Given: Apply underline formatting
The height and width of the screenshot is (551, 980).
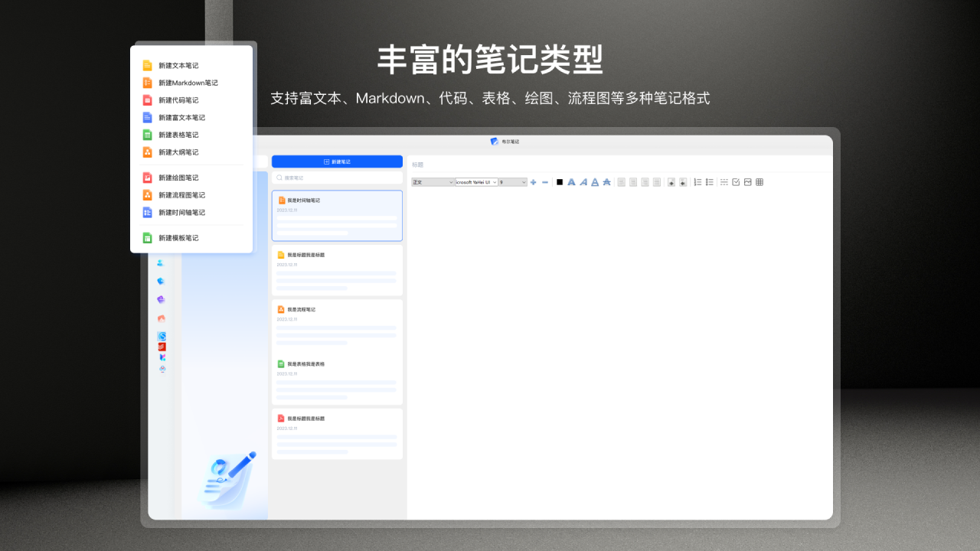Looking at the screenshot, I should click(x=595, y=181).
